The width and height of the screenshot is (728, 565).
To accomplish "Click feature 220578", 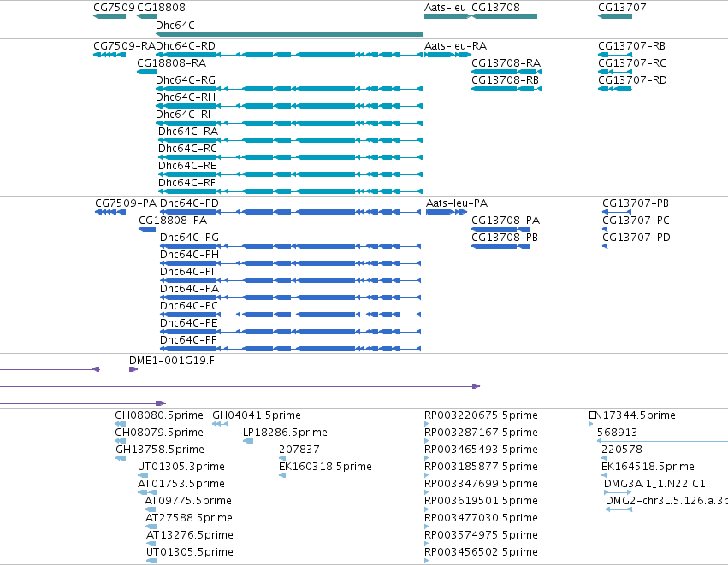I will pos(622,450).
